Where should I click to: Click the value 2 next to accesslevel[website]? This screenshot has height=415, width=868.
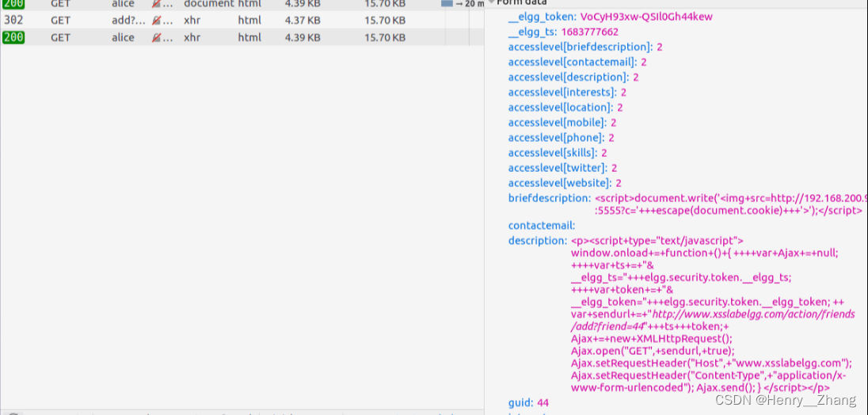pos(619,183)
